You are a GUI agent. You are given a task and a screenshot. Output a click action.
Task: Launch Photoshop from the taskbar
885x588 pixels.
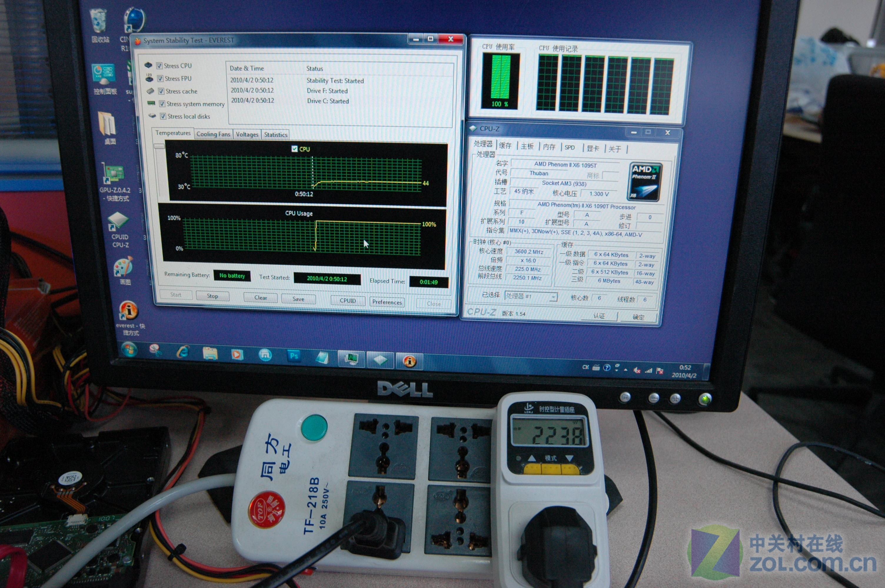click(294, 356)
